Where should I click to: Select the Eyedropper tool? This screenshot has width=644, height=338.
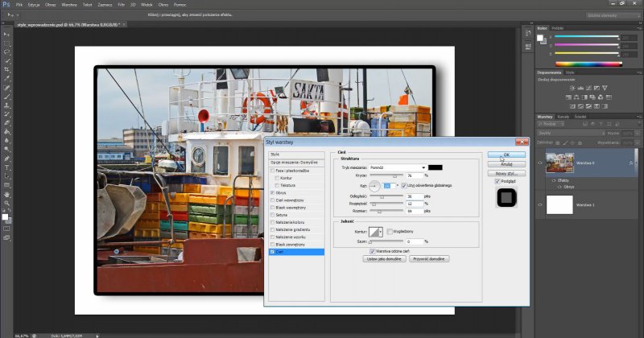[6, 80]
